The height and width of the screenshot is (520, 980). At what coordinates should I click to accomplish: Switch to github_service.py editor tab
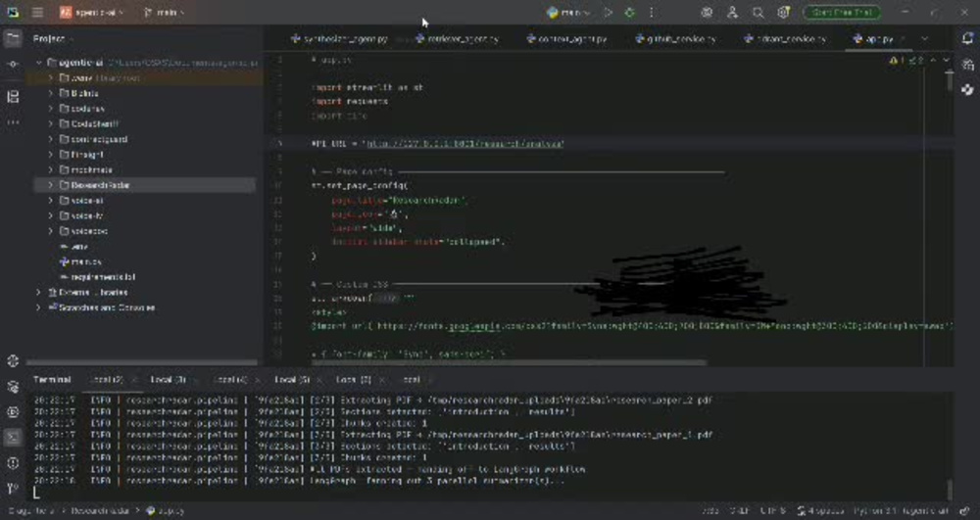(x=675, y=39)
